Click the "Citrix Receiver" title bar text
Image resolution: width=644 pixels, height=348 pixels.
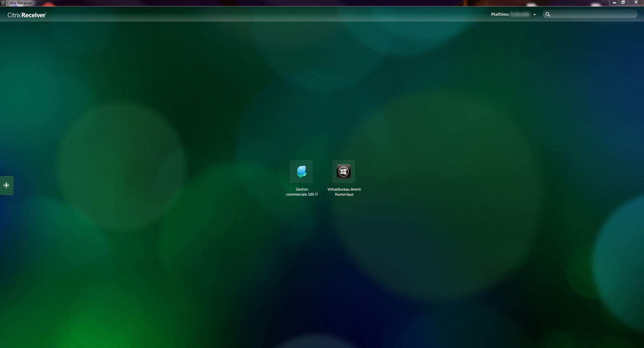(20, 3)
